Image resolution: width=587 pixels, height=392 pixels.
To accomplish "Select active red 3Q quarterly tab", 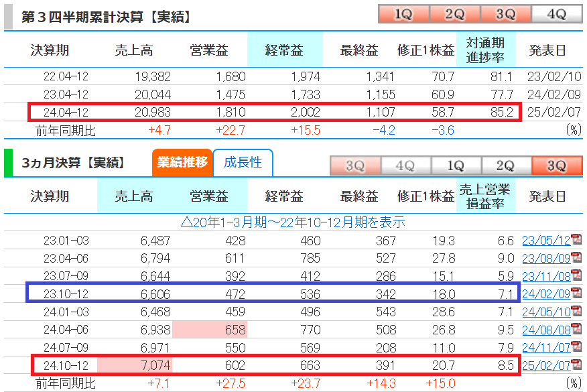I will point(557,166).
